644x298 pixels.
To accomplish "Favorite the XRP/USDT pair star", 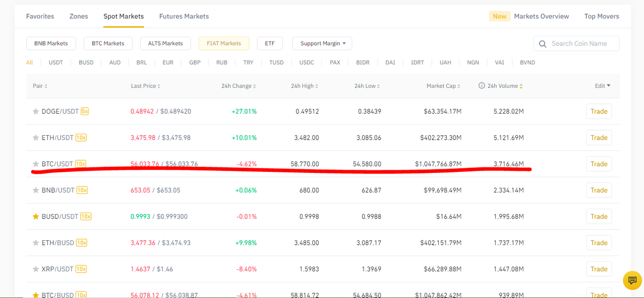I will pyautogui.click(x=36, y=269).
